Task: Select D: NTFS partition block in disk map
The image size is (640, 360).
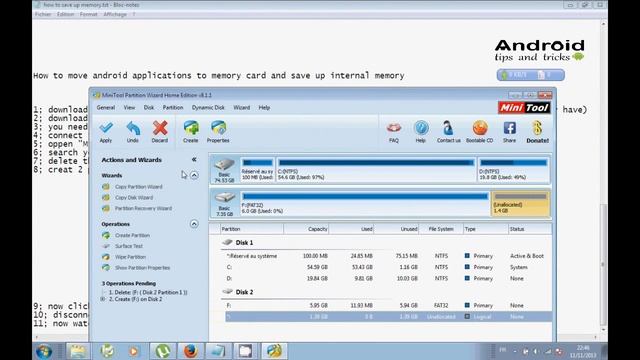Action: pos(513,169)
